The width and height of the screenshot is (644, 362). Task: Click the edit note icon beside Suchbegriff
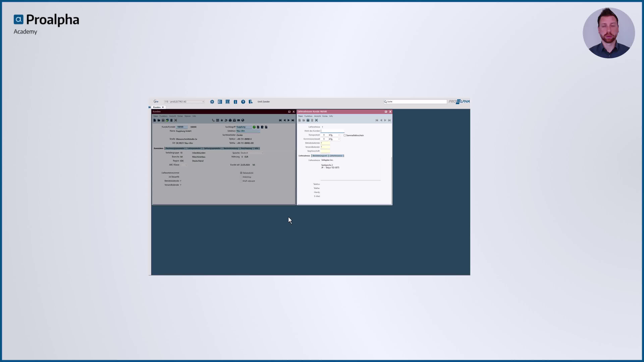[x=262, y=127]
